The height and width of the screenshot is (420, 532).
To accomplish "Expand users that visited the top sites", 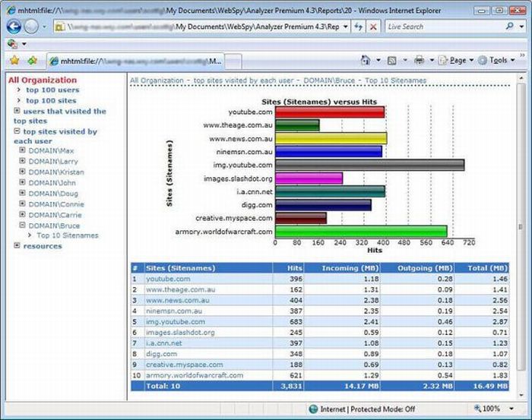I will click(x=17, y=111).
